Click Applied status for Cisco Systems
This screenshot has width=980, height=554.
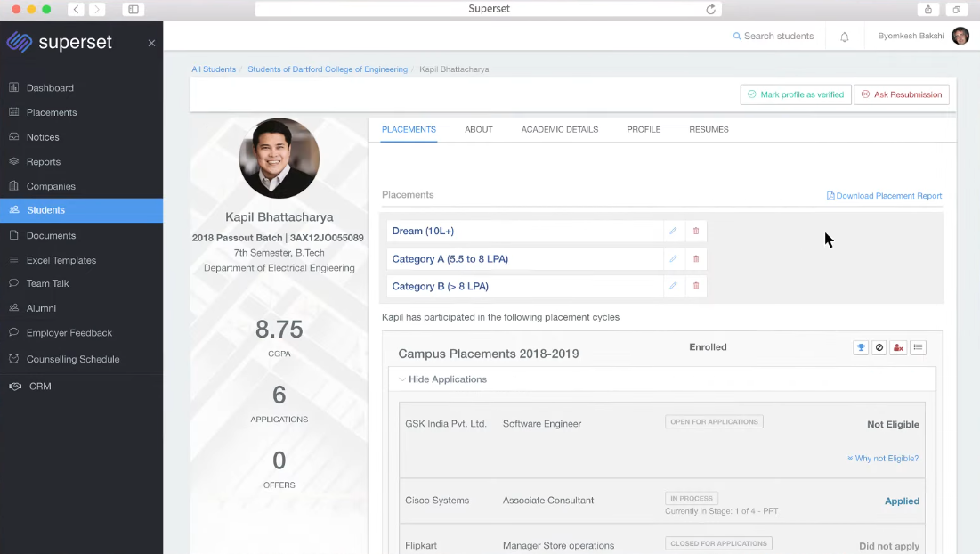[x=902, y=501]
